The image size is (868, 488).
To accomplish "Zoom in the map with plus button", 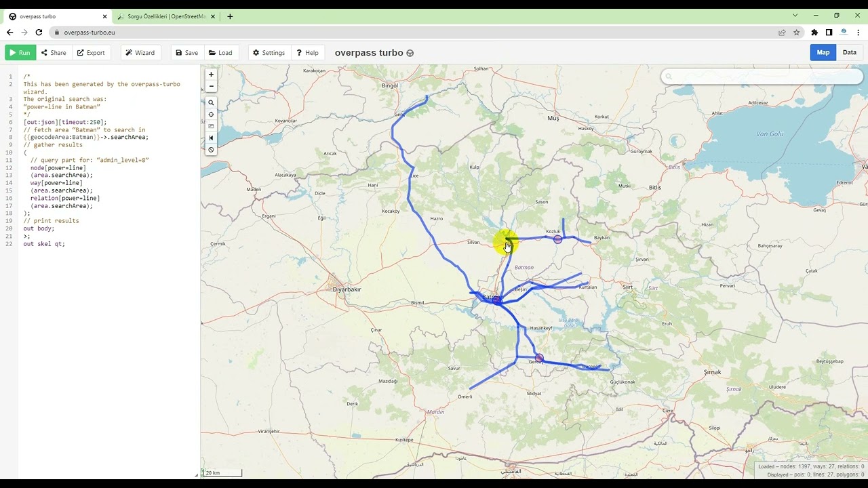I will (211, 75).
